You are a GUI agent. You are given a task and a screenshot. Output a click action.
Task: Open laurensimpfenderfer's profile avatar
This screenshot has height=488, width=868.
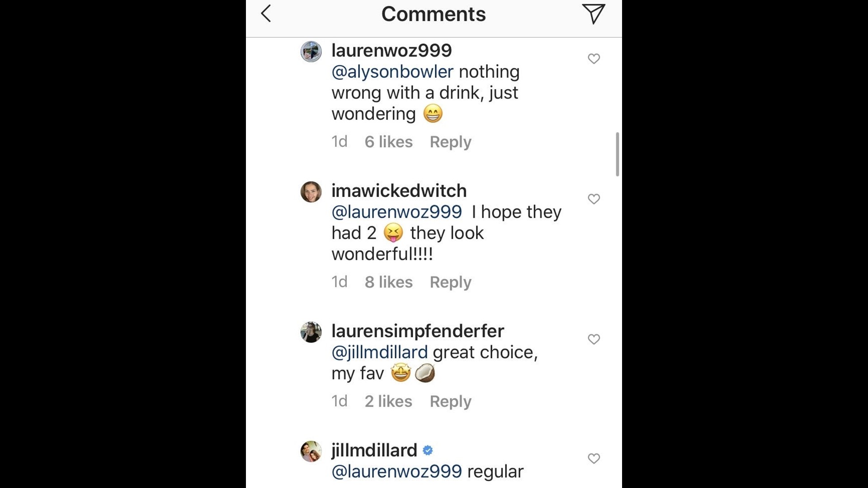pos(311,332)
